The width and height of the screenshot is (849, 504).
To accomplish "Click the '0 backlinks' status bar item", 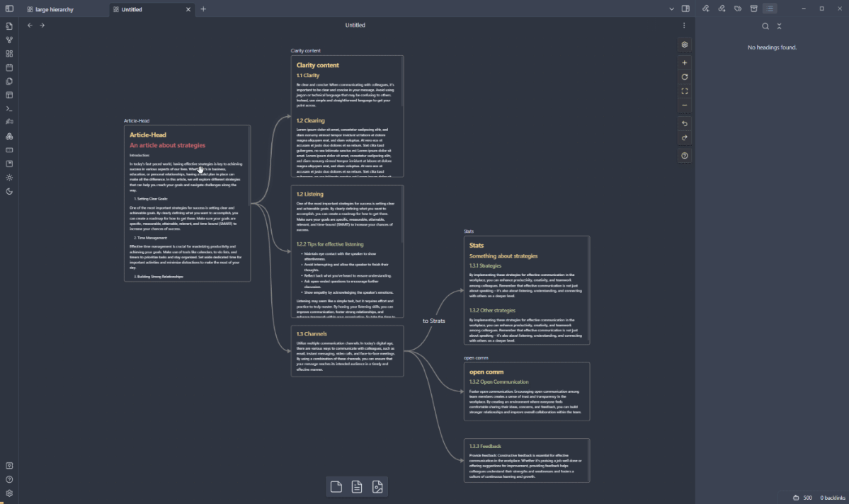I will coord(832,498).
